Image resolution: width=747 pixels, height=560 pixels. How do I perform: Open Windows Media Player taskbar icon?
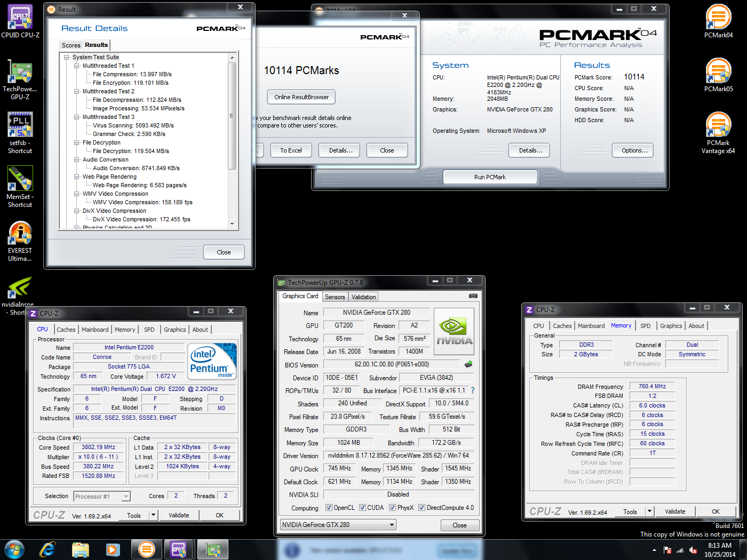113,549
